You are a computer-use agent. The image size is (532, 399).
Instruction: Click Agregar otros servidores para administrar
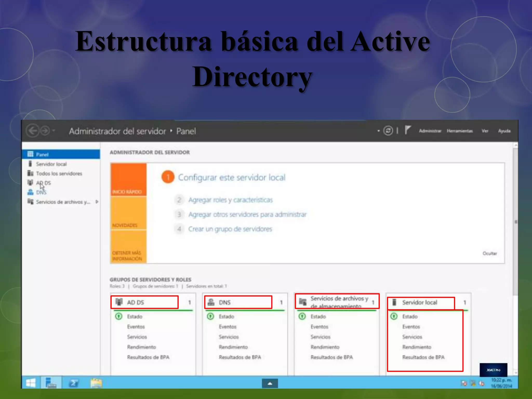[x=247, y=214]
